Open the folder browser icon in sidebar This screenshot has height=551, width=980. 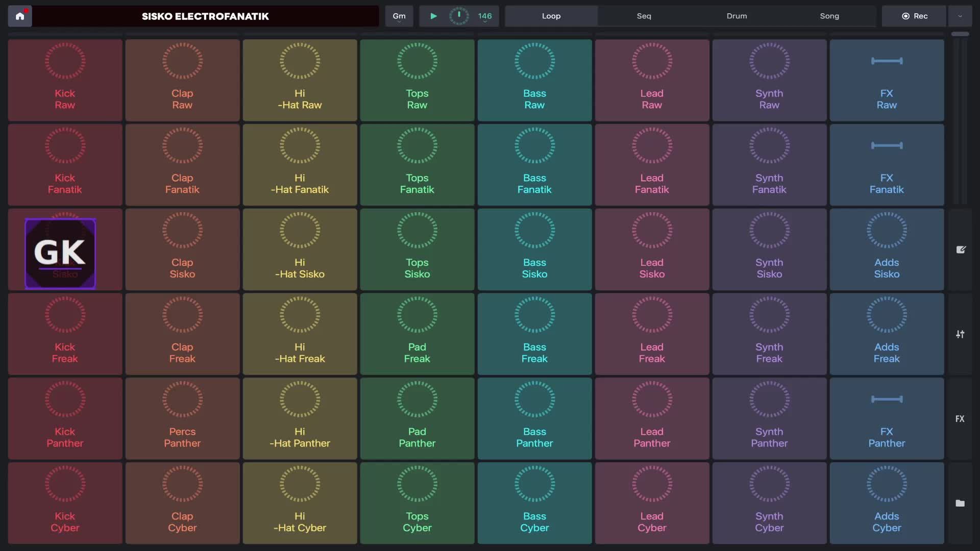point(960,503)
